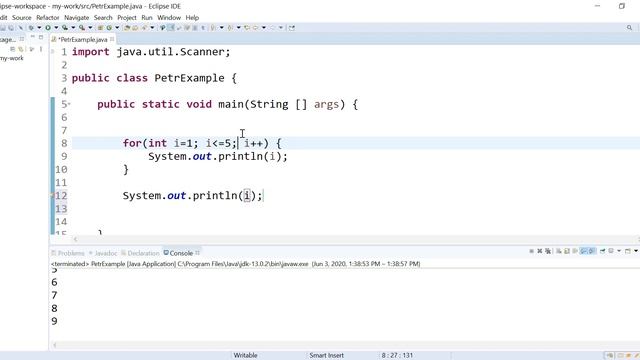Toggle Link with Editor in Package Explorer
This screenshot has width=640, height=360.
click(21, 49)
